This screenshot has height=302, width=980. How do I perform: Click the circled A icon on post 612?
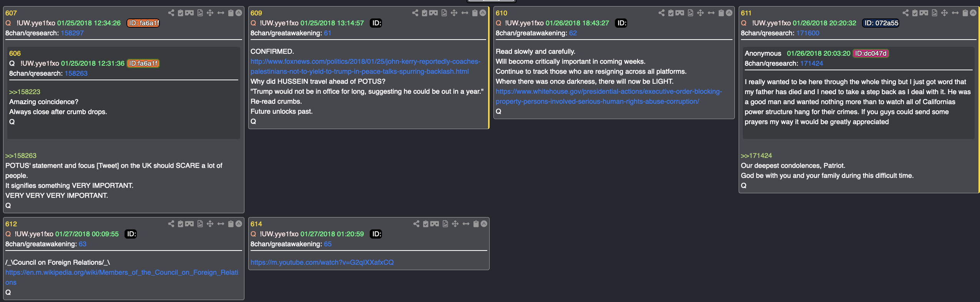(239, 224)
